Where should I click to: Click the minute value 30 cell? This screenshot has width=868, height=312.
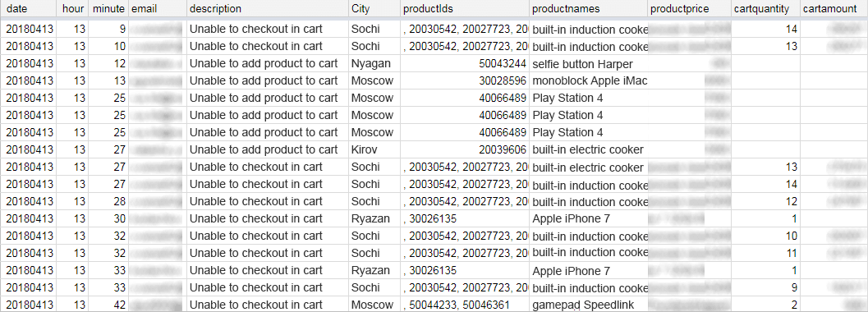[108, 218]
